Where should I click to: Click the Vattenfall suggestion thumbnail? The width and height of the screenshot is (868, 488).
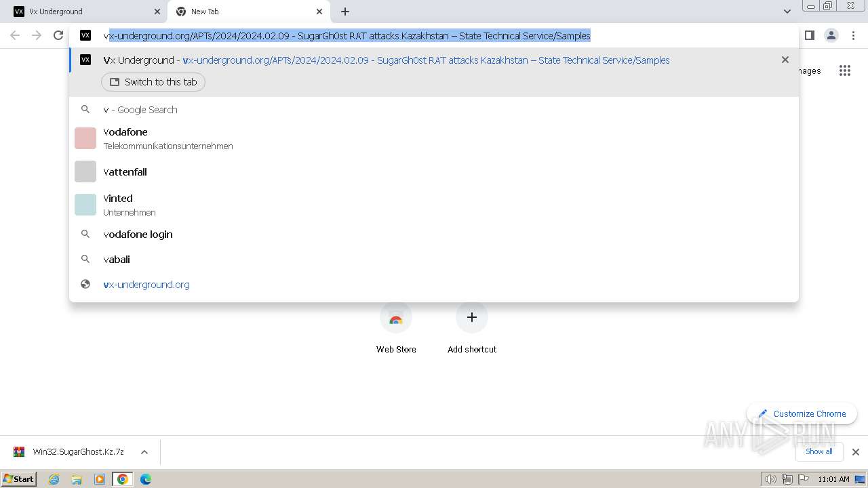click(x=85, y=171)
